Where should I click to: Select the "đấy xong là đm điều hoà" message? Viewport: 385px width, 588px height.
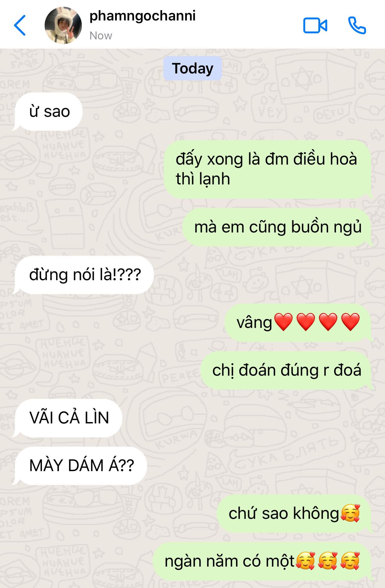pos(268,169)
